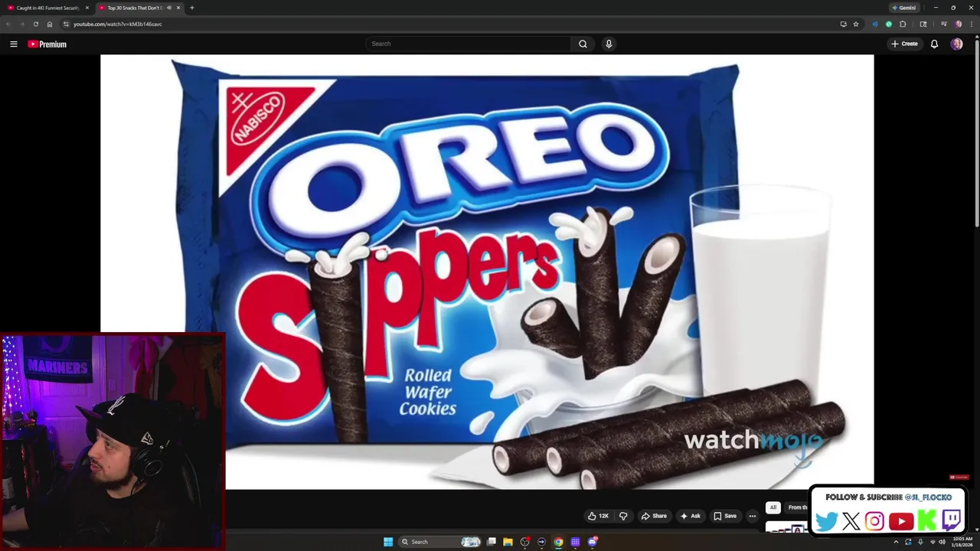Screen dimensions: 980x551
Task: Click the youtube.com address bar URL
Action: 118,24
